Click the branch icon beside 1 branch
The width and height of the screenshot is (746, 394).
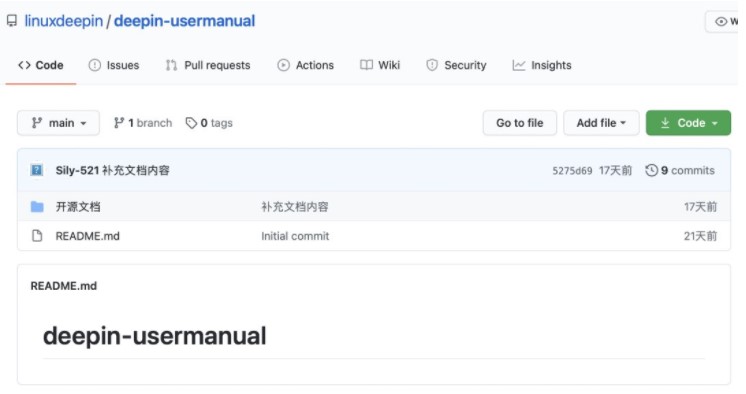(119, 123)
